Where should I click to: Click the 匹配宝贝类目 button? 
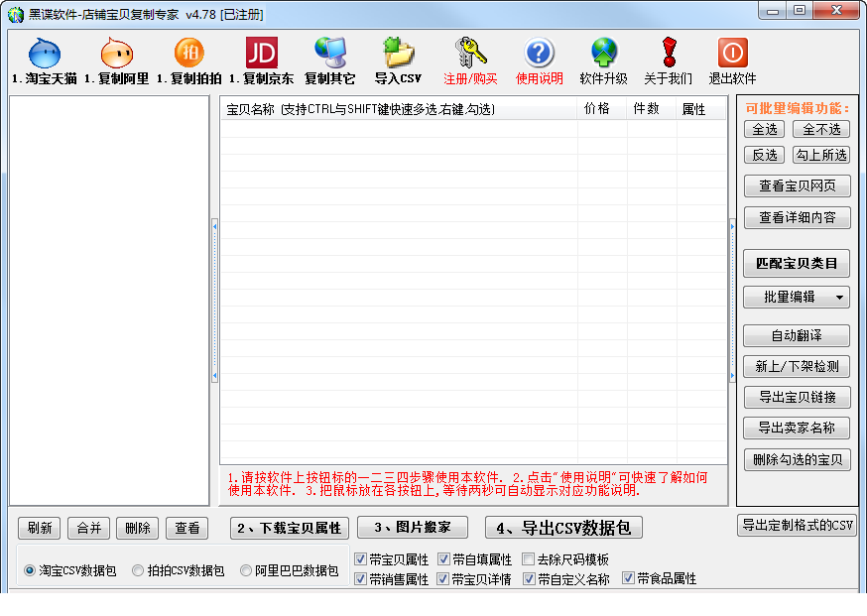tap(797, 263)
